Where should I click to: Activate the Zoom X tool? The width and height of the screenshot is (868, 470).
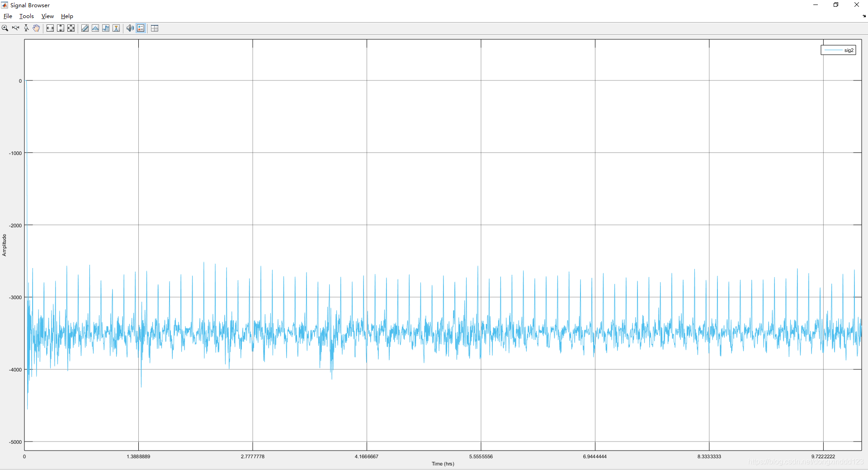pos(15,28)
